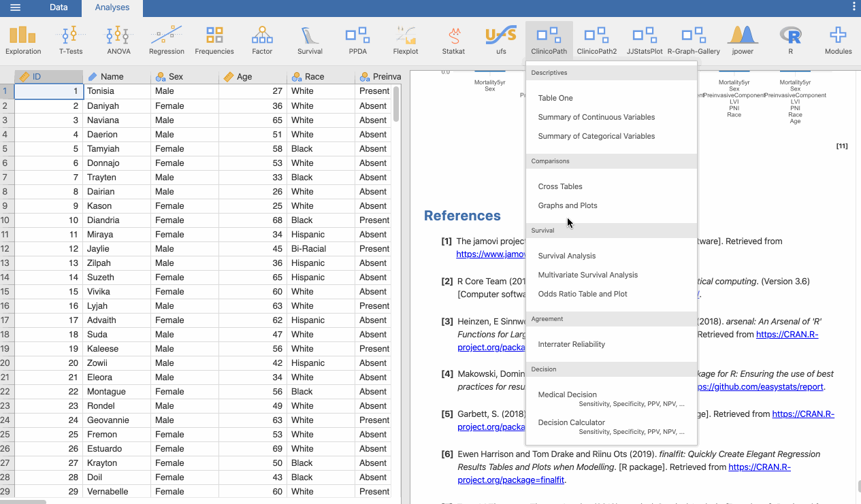Viewport: 861px width, 504px height.
Task: Open the vertical dots options menu
Action: (854, 7)
